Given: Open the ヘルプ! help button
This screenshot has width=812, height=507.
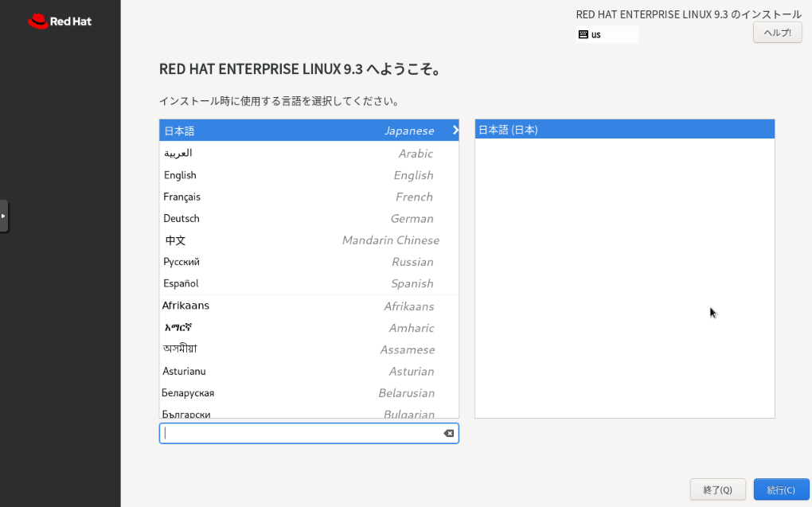Looking at the screenshot, I should (x=777, y=33).
